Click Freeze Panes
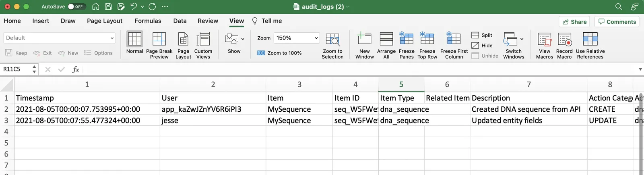644x175 pixels. tap(407, 46)
